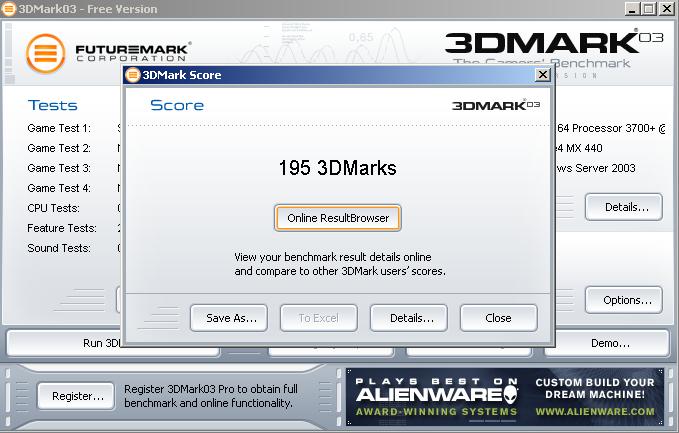Open Options in the main window
The height and width of the screenshot is (433, 679).
coord(624,300)
